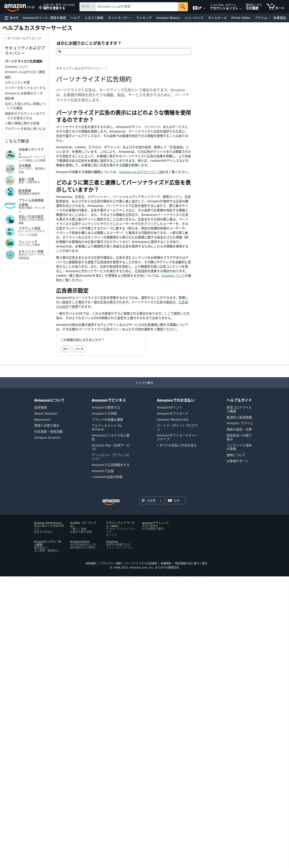Open the Prime Video nav item
Screen dimensions: 289x868
241,18
